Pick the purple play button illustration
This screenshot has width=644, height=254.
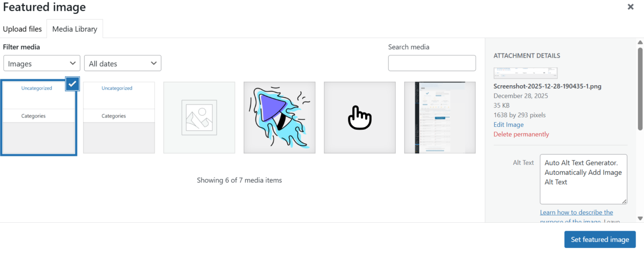pos(279,117)
